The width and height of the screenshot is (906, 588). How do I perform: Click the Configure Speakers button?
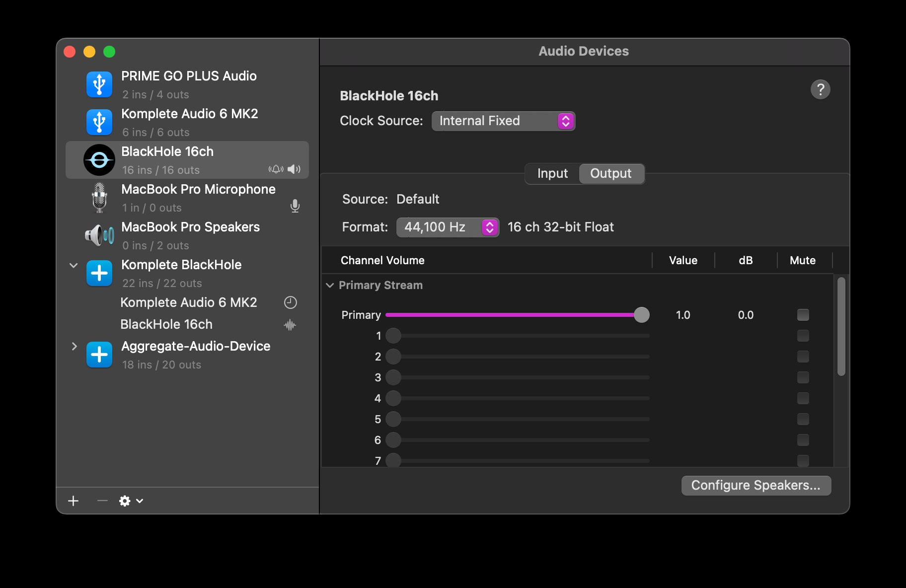click(x=756, y=485)
